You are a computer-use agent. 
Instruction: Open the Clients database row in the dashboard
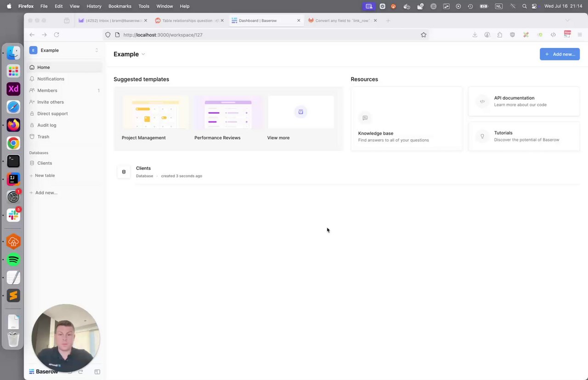coord(348,172)
